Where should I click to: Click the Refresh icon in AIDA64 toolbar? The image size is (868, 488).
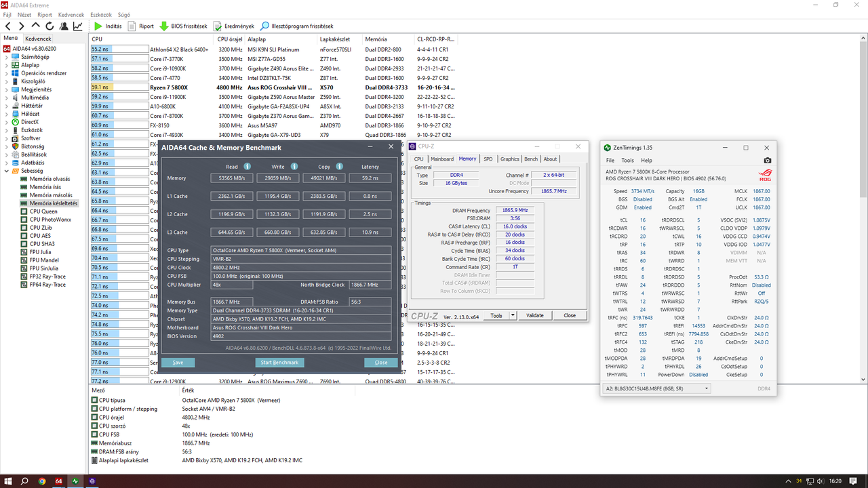[50, 26]
